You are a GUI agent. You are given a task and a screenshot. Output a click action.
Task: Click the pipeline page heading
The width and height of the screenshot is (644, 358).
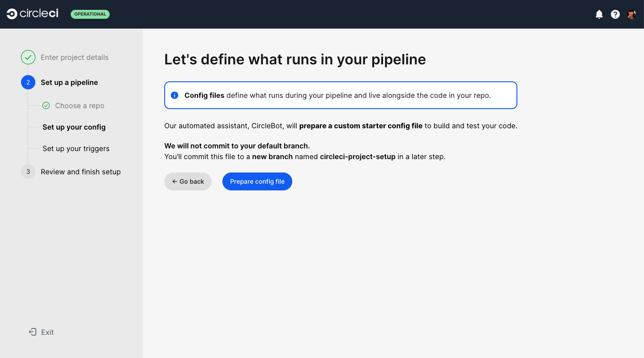[x=295, y=59]
